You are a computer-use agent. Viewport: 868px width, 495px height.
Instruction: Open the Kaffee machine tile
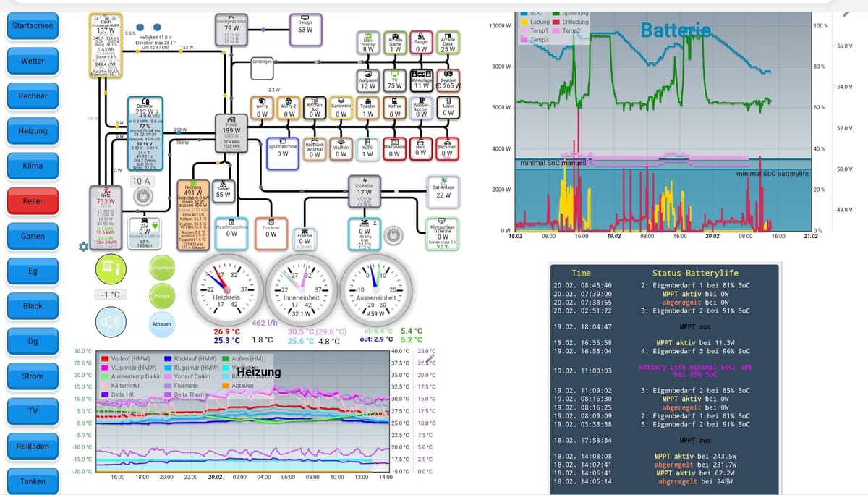pos(394,107)
